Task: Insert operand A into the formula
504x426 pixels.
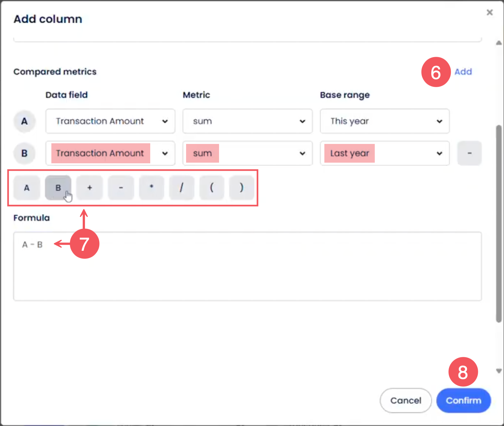Action: click(27, 188)
